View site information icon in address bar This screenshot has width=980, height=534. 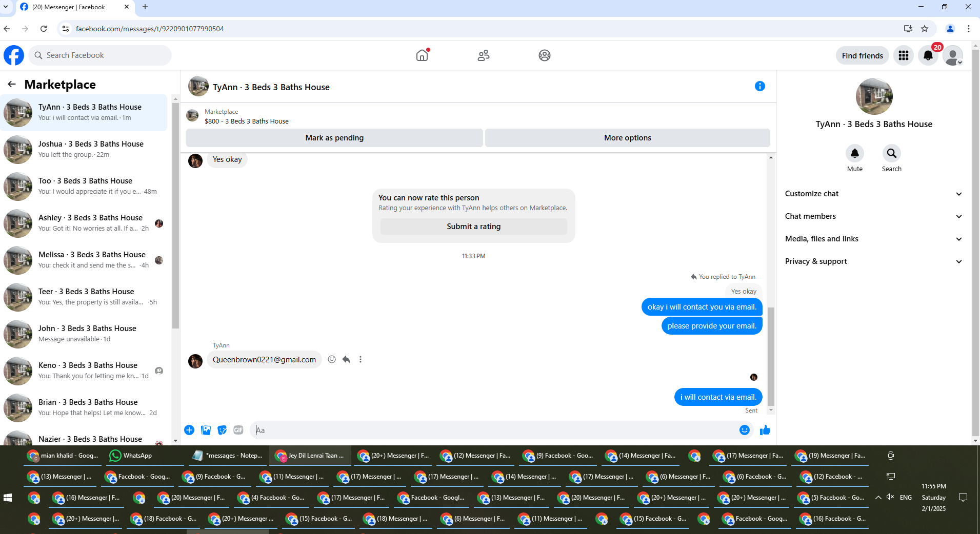tap(66, 29)
